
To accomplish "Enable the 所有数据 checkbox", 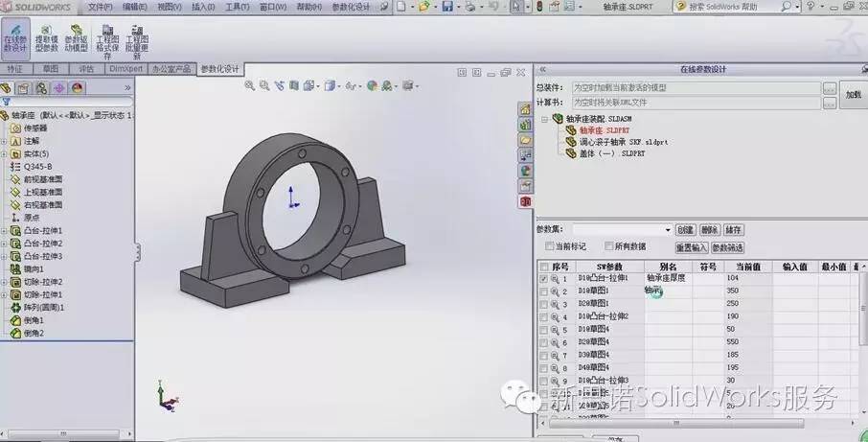I will [x=609, y=245].
